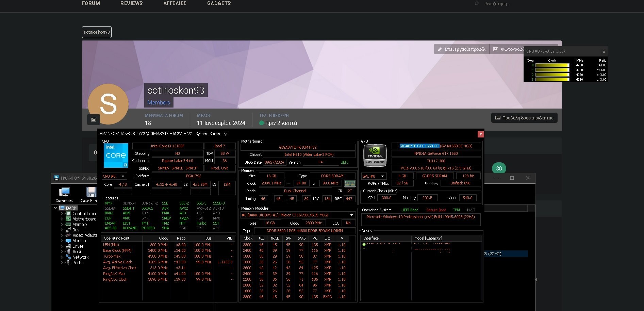
Task: Maximize the HWiNFO main window
Action: click(x=512, y=178)
